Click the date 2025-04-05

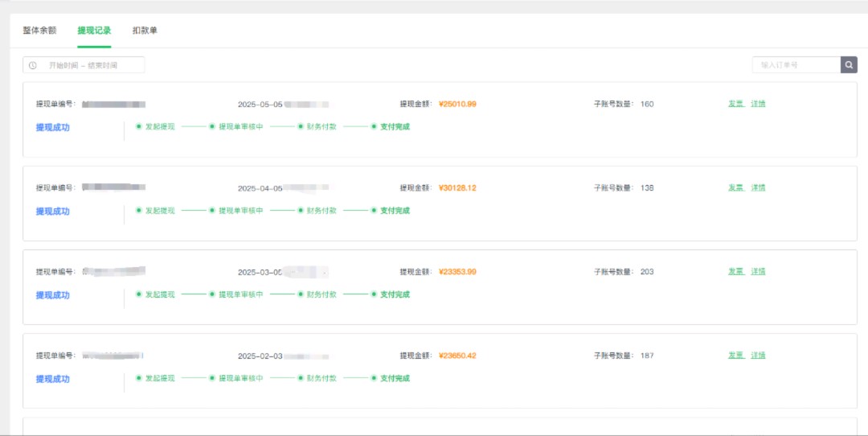pyautogui.click(x=260, y=188)
